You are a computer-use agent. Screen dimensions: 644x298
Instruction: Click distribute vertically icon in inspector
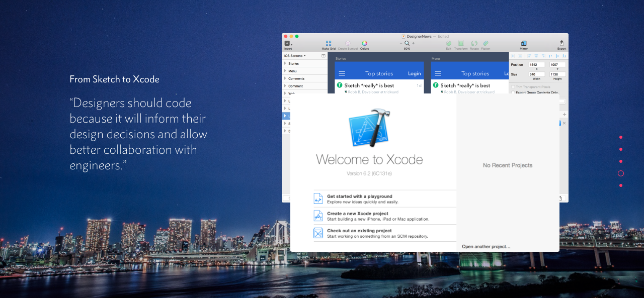tap(520, 56)
